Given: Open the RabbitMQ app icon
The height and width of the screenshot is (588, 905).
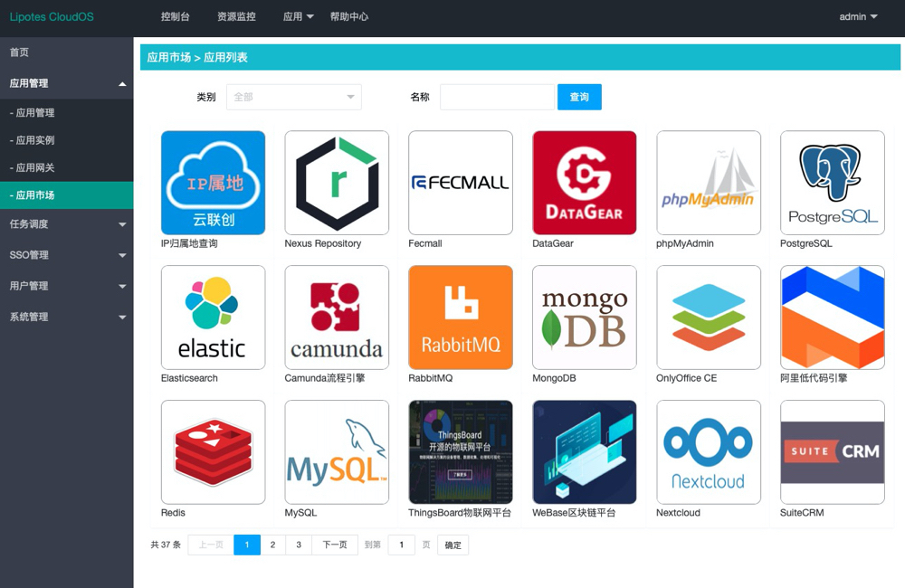Looking at the screenshot, I should pyautogui.click(x=461, y=318).
